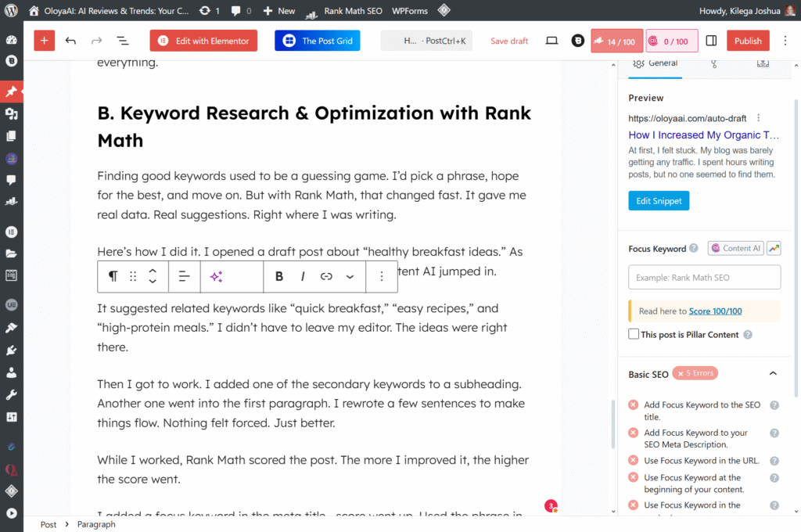
Task: Click the WordPress logo in admin bar
Action: tap(11, 11)
